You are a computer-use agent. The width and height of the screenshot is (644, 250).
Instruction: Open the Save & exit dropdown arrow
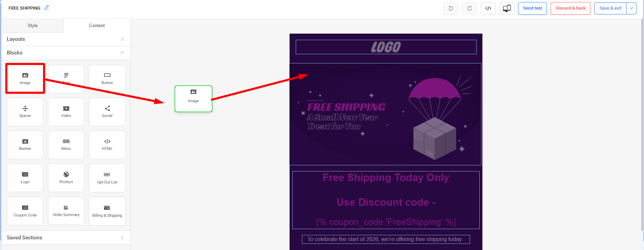tap(631, 8)
